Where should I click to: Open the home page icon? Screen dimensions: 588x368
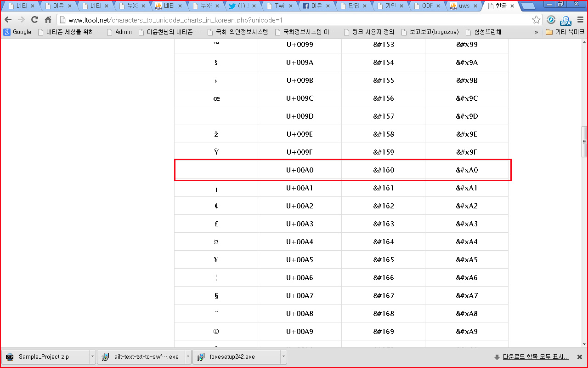click(48, 20)
